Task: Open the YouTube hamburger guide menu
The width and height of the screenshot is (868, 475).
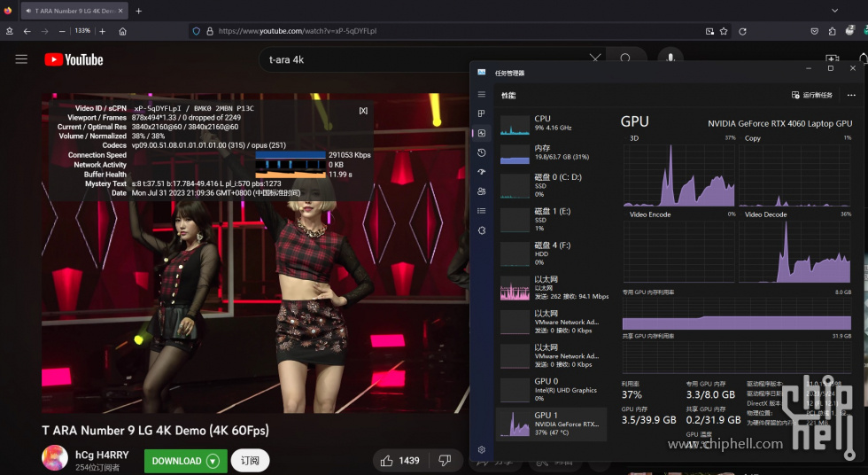Action: point(21,59)
